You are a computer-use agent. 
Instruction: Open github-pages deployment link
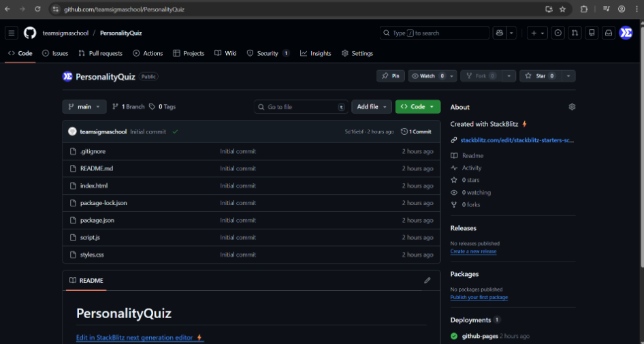pos(480,337)
